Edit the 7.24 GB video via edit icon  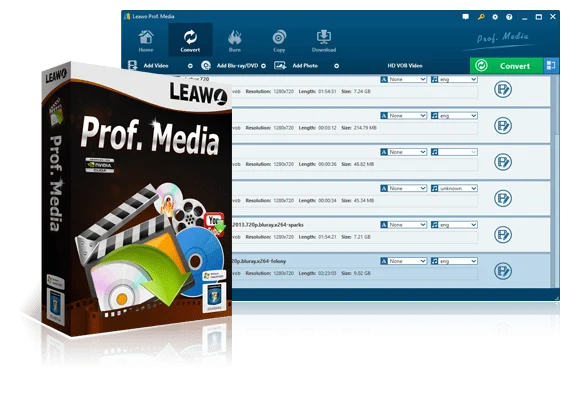[503, 89]
